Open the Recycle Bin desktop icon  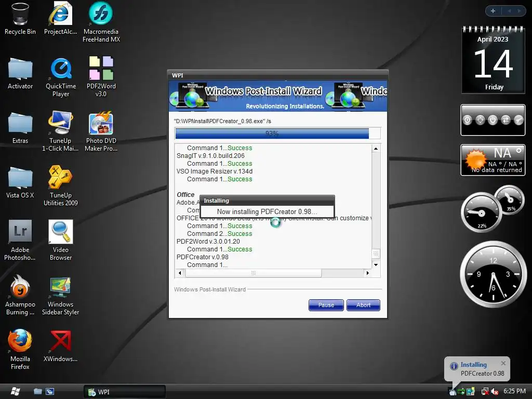20,19
